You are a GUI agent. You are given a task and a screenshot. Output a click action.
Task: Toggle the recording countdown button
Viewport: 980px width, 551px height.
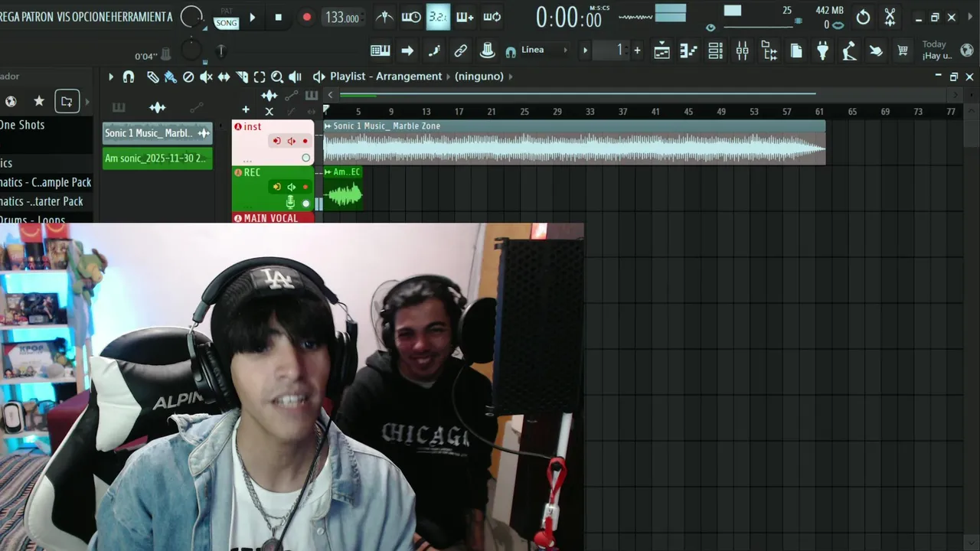(x=438, y=17)
